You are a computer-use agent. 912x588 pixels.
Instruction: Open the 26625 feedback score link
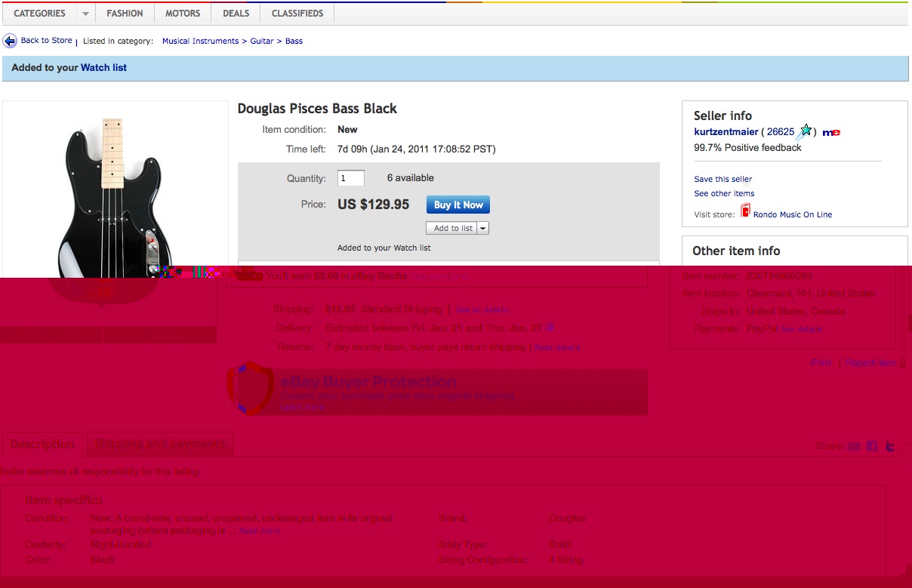point(781,132)
